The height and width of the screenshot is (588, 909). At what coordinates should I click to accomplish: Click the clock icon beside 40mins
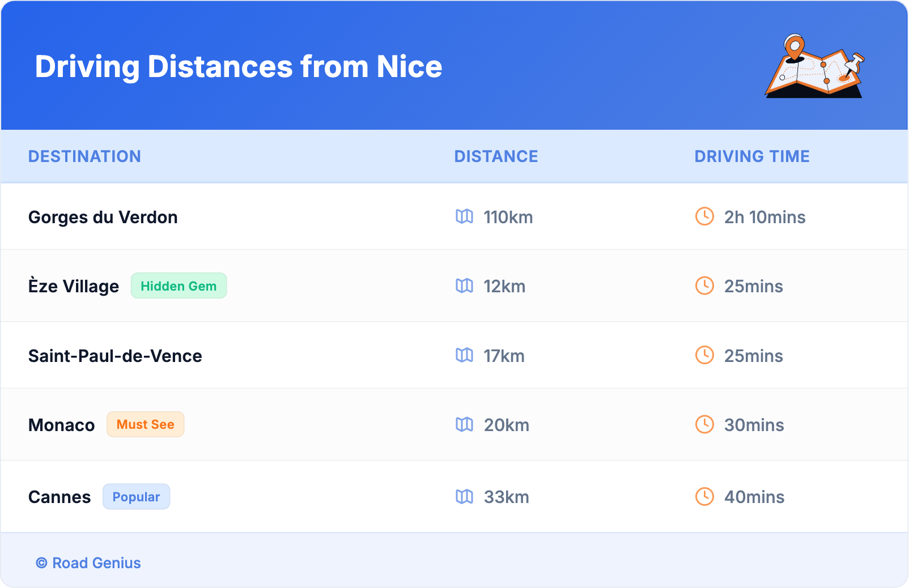[704, 496]
